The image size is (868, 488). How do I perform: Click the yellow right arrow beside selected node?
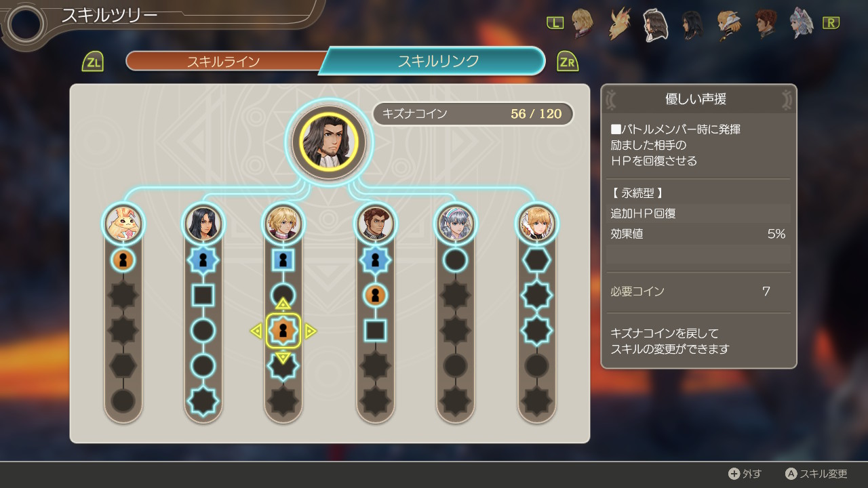click(311, 331)
